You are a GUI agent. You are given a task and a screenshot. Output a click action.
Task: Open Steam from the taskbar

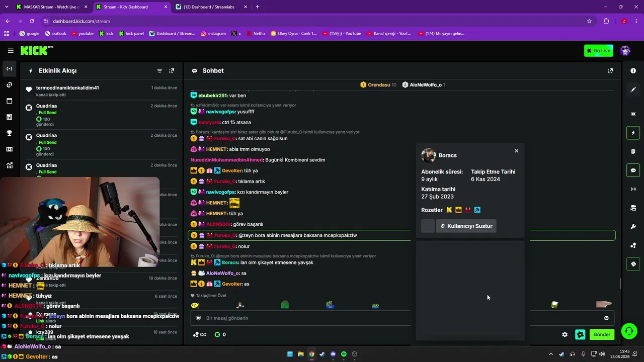click(322, 354)
